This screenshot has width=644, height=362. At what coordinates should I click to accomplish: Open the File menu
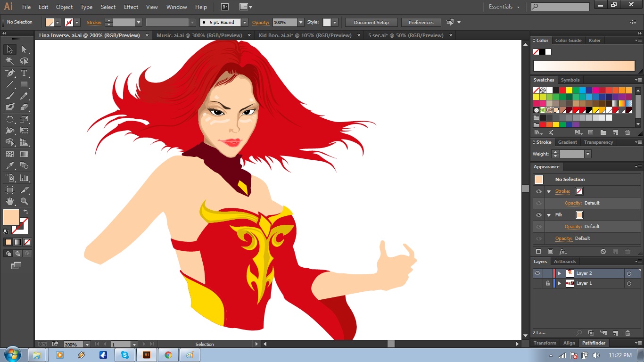26,7
